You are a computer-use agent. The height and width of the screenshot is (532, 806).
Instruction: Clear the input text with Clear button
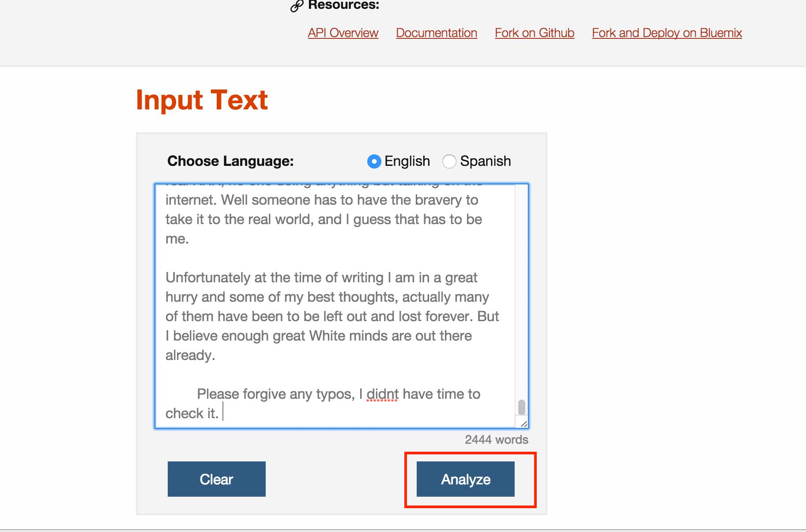coord(217,479)
